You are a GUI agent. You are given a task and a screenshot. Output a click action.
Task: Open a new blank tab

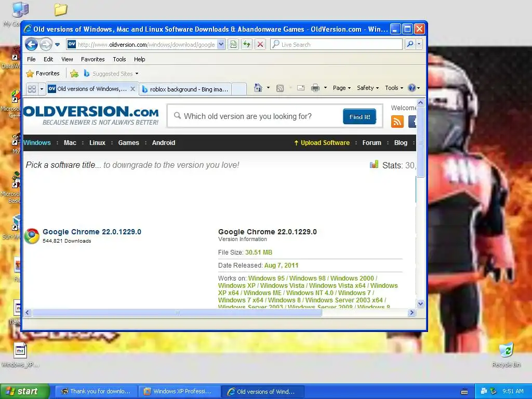tap(239, 89)
